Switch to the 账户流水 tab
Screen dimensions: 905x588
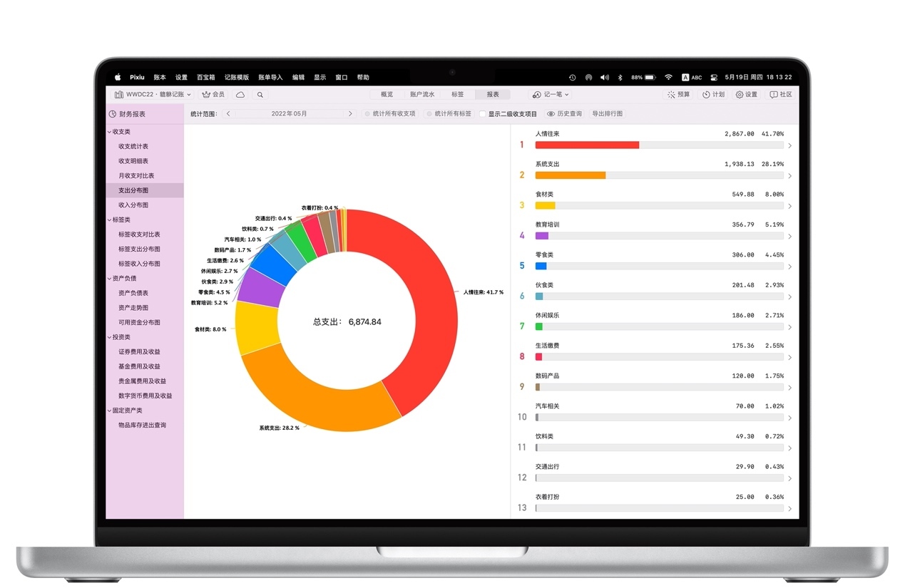(x=421, y=94)
